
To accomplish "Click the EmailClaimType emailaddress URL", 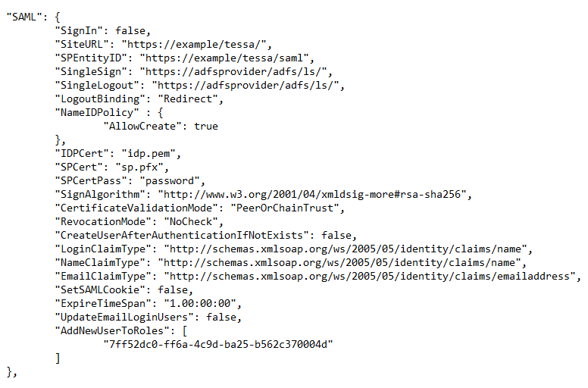I will pos(369,277).
